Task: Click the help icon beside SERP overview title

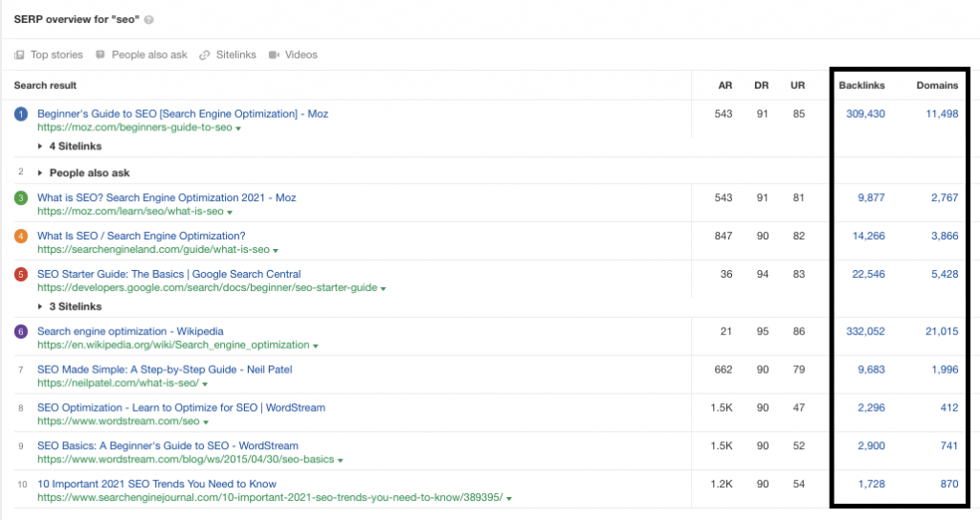Action: (149, 19)
